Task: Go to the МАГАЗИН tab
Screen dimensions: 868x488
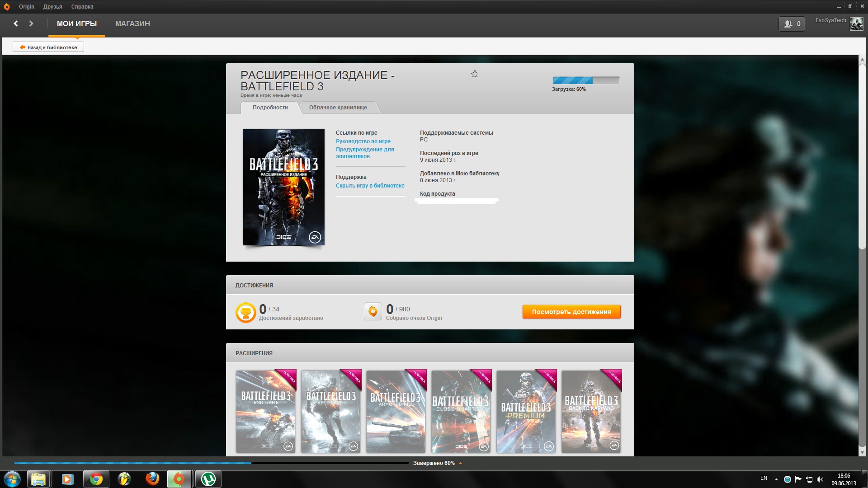Action: (132, 23)
